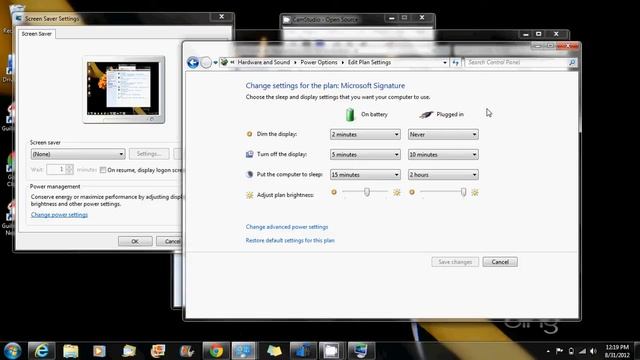Open Windows Media Player taskbar icon
The image size is (640, 360).
pos(99,351)
